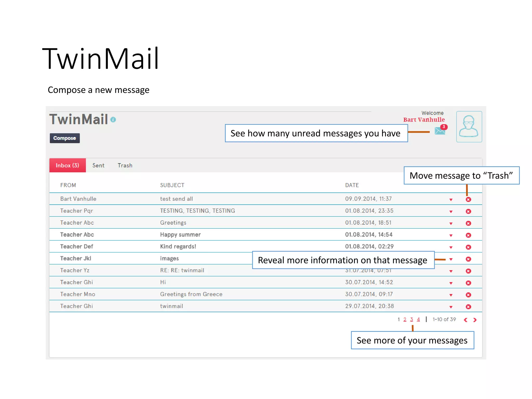Open the Sent tab
The width and height of the screenshot is (532, 399).
coord(98,165)
